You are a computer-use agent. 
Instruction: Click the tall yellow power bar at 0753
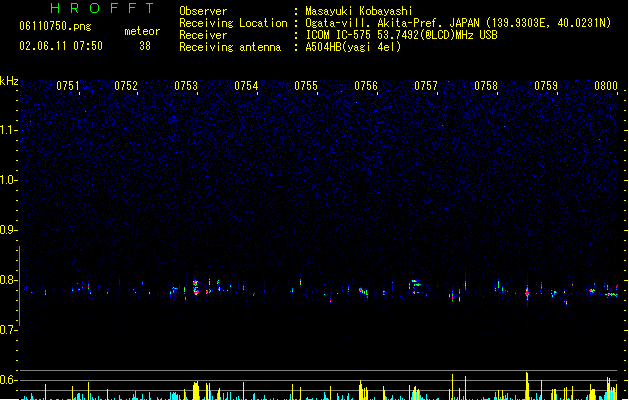(x=196, y=391)
